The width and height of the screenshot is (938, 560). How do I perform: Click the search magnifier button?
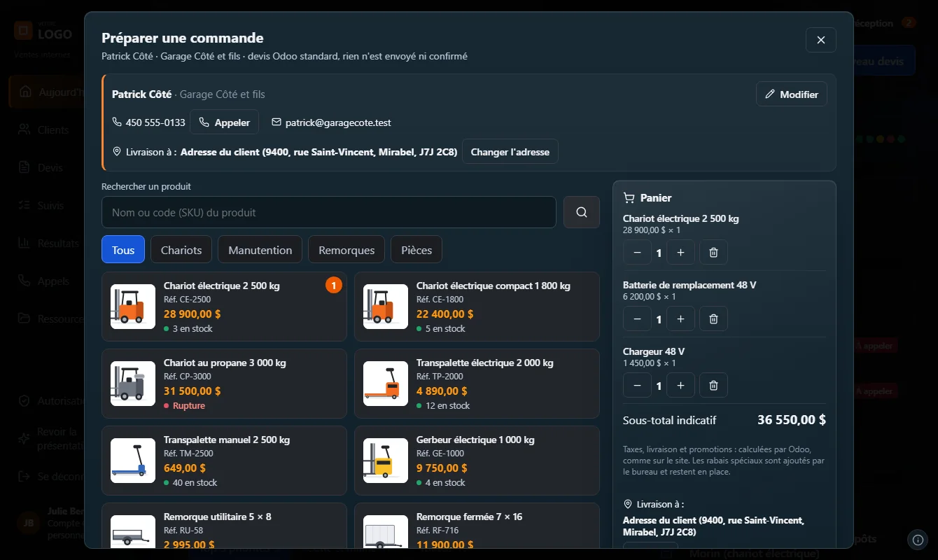pos(582,212)
